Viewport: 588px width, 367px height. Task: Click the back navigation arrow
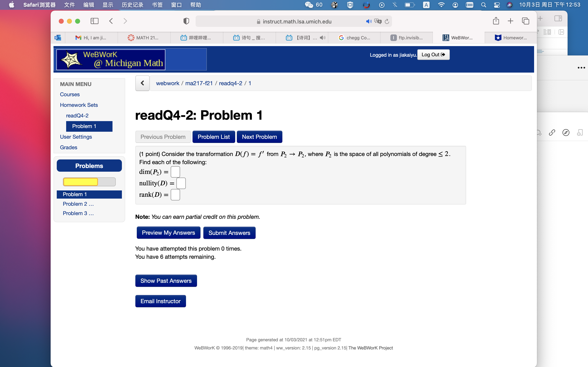point(111,21)
